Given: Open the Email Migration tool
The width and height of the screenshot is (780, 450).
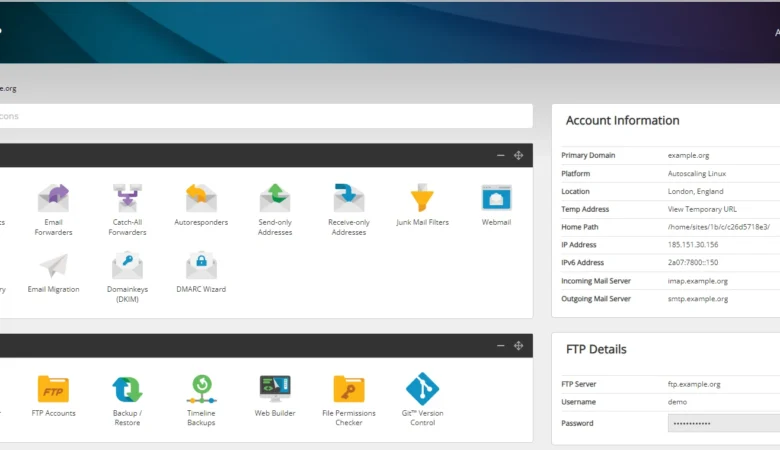Looking at the screenshot, I should 53,267.
